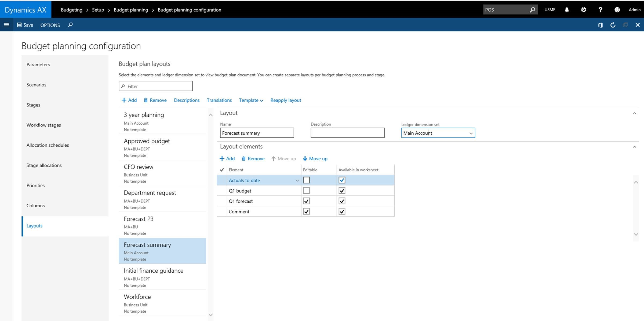
Task: Select the Initial finance guidance layout
Action: pos(162,277)
